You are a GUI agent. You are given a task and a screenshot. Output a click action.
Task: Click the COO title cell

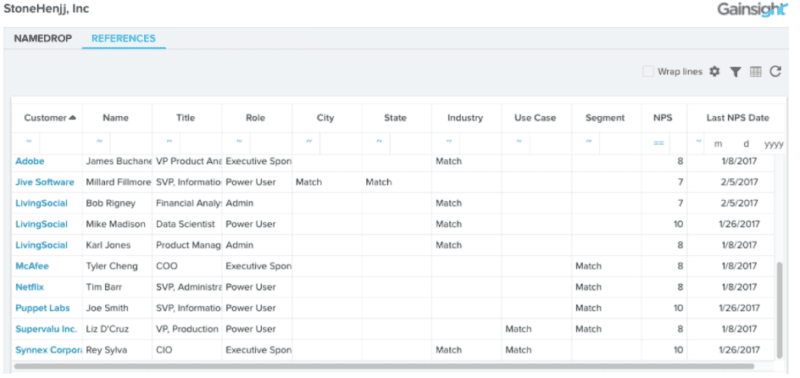(x=187, y=266)
